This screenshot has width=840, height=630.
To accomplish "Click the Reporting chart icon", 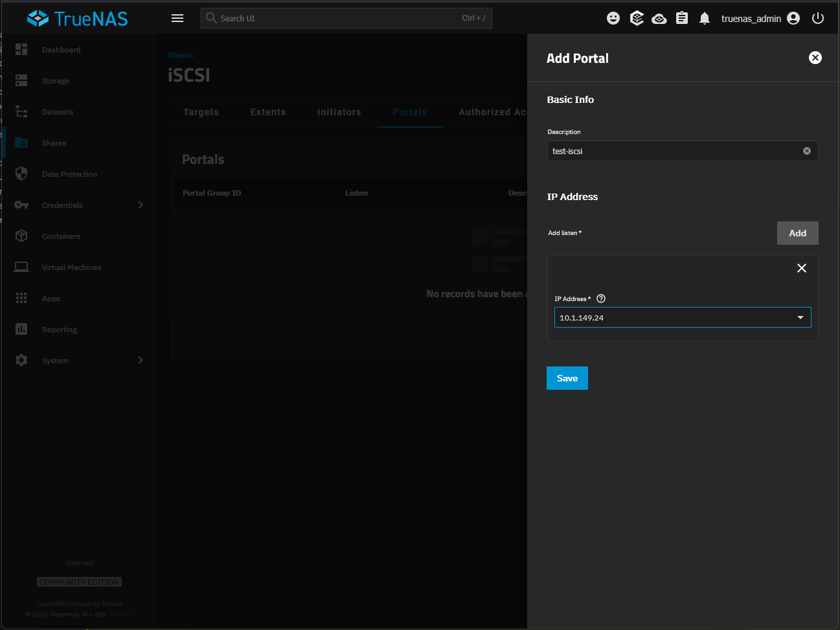I will tap(21, 329).
